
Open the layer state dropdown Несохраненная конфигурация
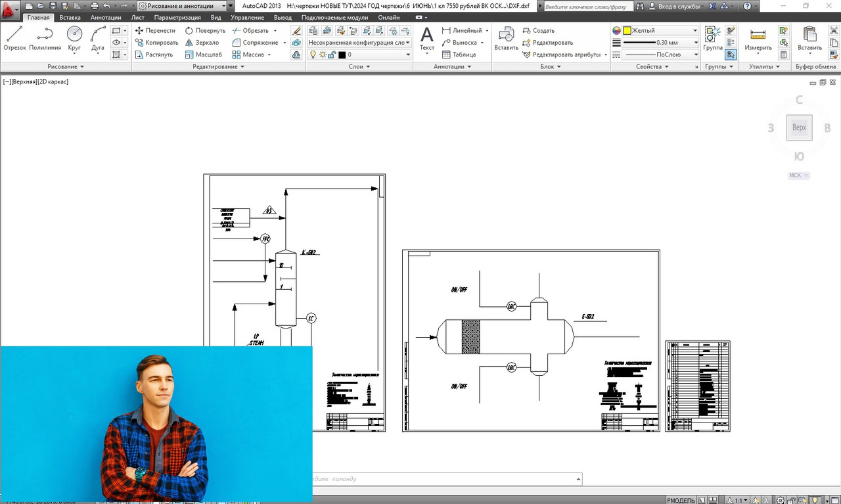[x=359, y=43]
